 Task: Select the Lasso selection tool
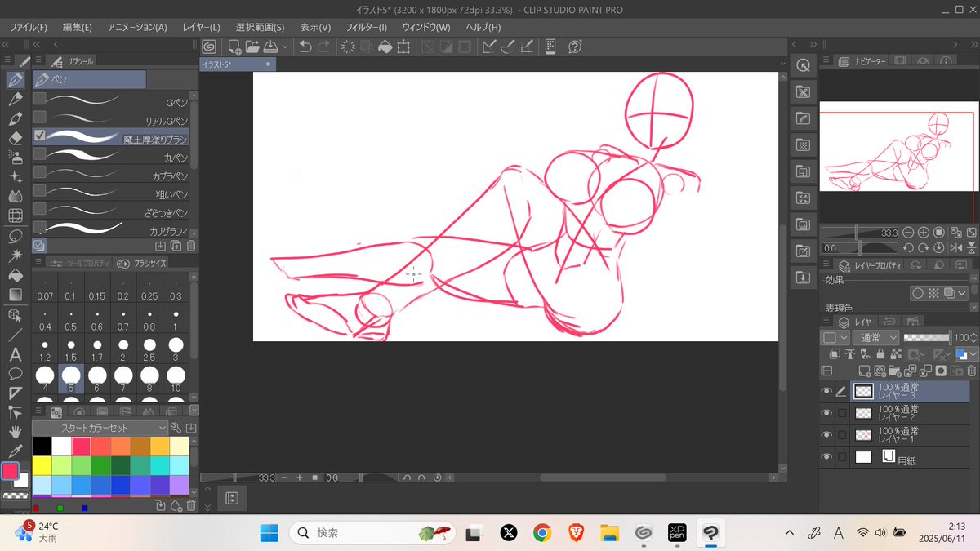tap(15, 236)
